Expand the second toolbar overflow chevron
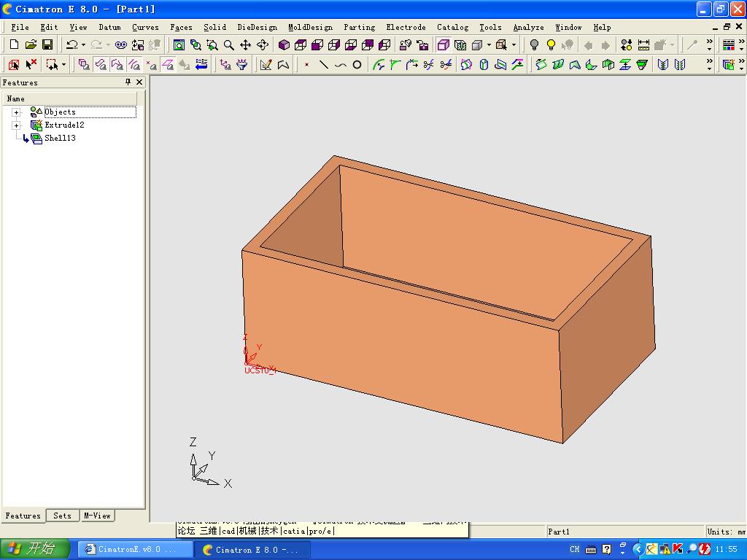 [x=709, y=64]
